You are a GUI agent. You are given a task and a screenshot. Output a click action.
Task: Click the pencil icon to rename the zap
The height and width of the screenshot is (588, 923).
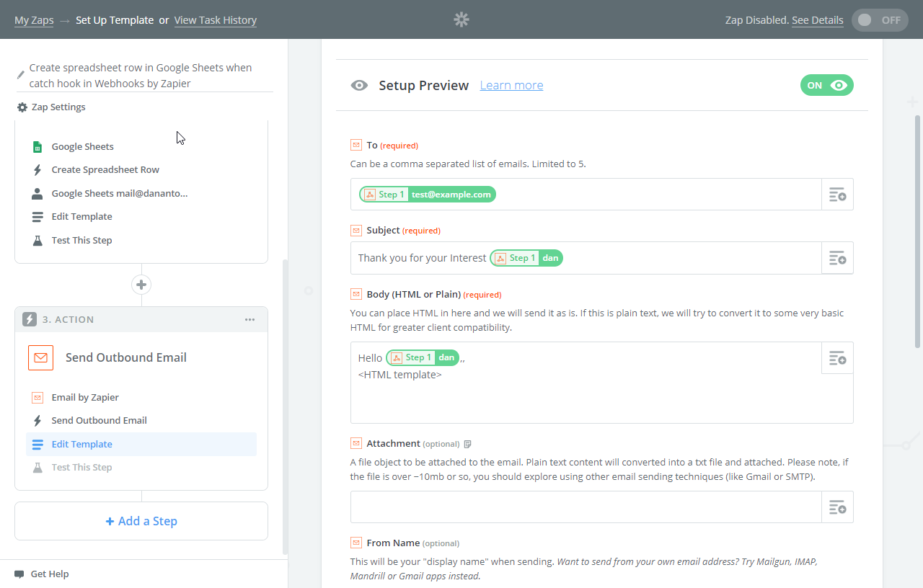point(21,74)
